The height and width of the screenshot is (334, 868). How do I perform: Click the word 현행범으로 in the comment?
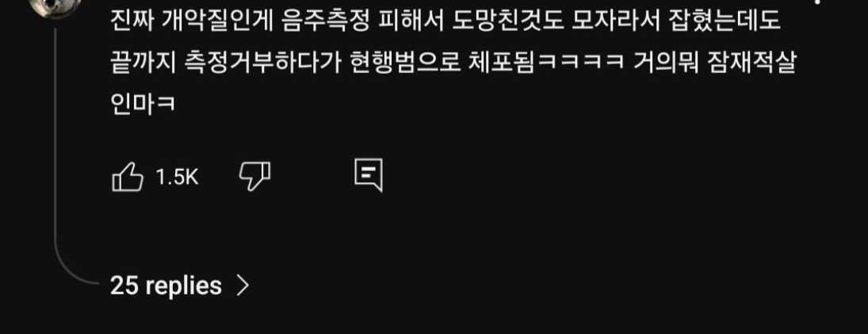[x=404, y=63]
